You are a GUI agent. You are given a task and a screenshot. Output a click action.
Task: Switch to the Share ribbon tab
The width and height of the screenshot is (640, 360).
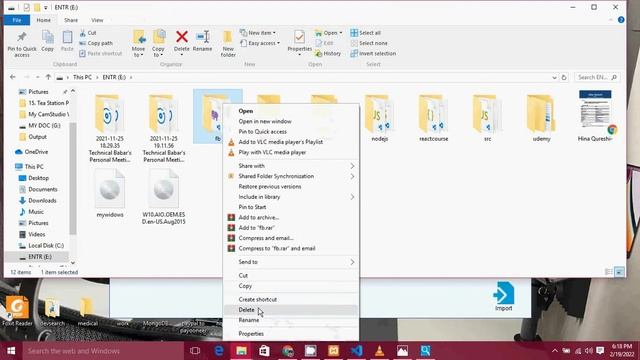tap(71, 20)
